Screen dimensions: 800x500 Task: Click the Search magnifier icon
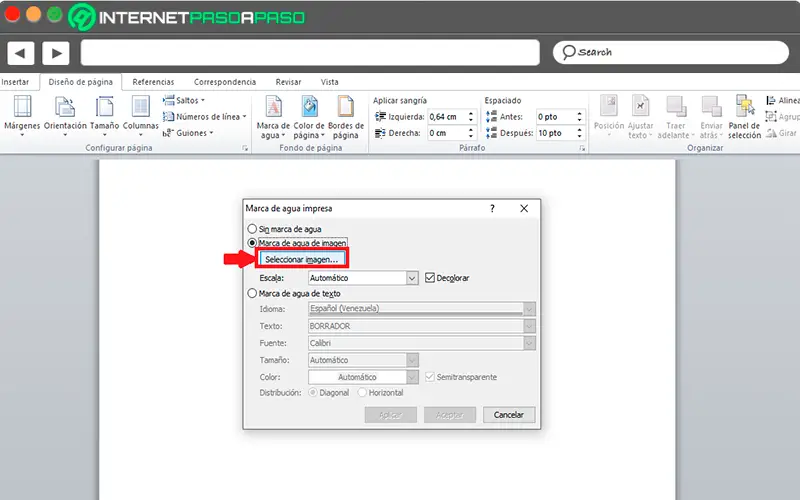point(568,52)
